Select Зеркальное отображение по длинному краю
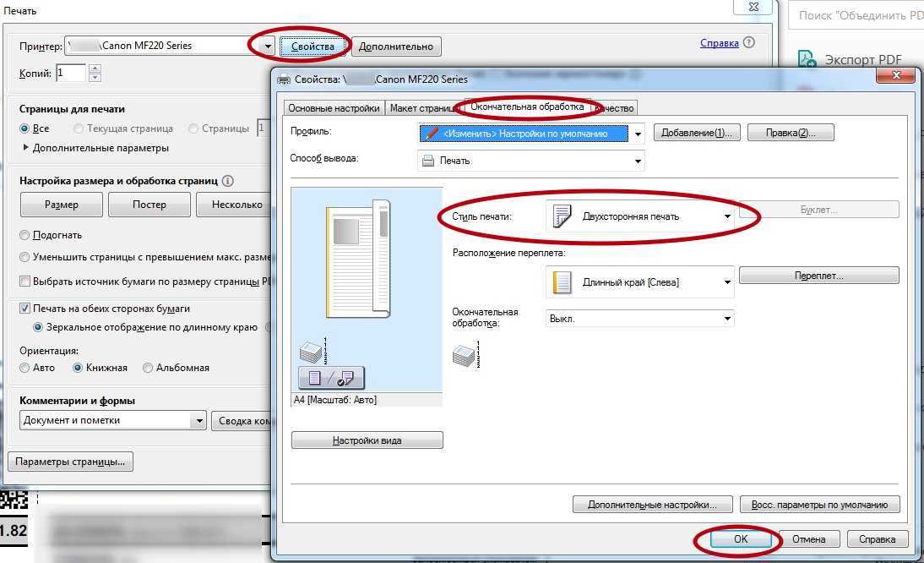The width and height of the screenshot is (924, 563). 38,327
